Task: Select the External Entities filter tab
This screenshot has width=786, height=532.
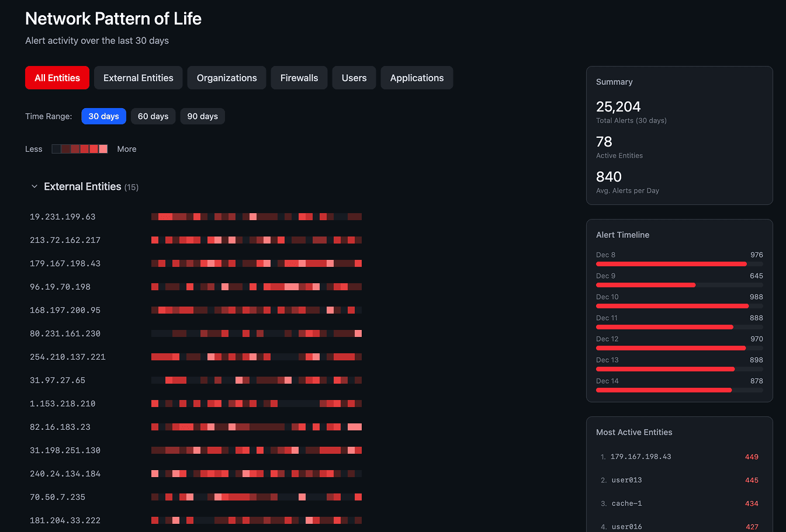Action: [138, 78]
